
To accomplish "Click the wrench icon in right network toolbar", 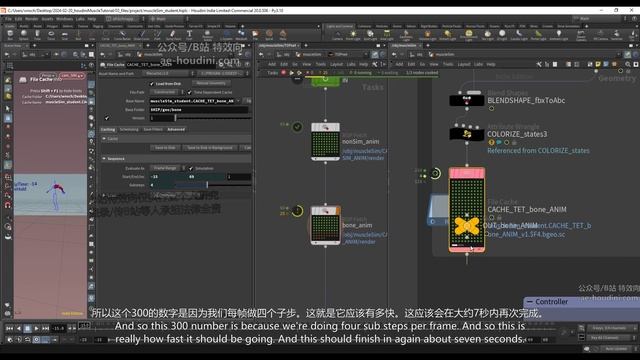I will [539, 64].
